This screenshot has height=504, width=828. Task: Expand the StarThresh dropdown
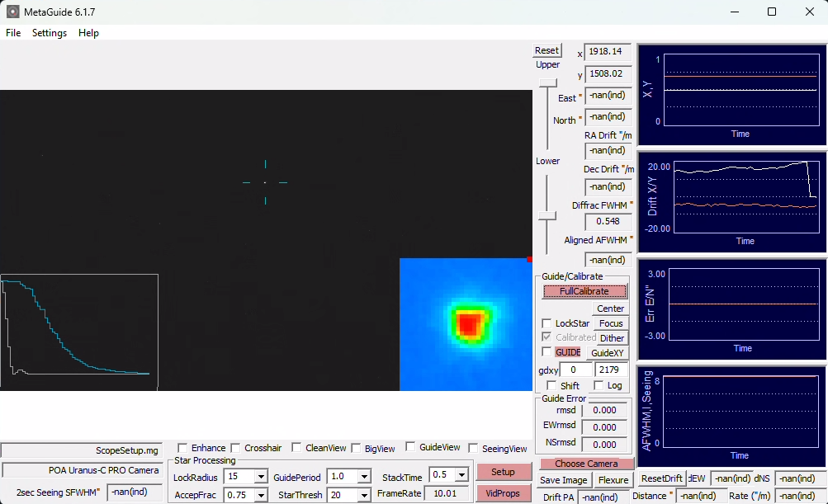tap(364, 495)
